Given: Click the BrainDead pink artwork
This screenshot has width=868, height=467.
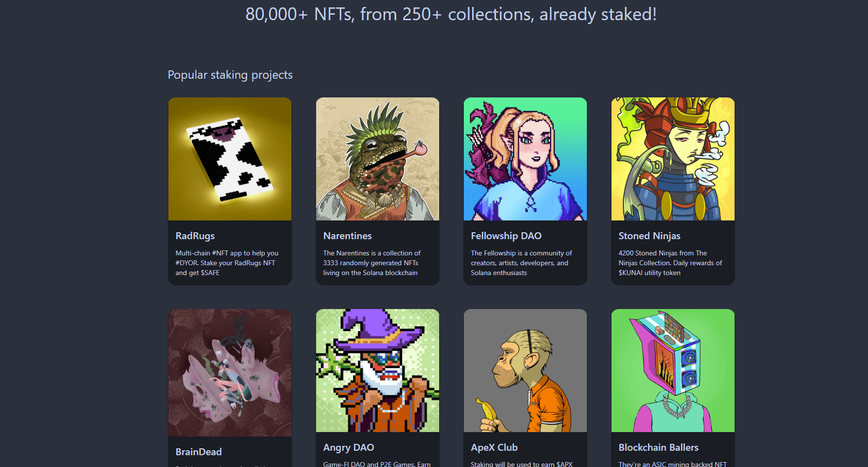Looking at the screenshot, I should pyautogui.click(x=229, y=373).
